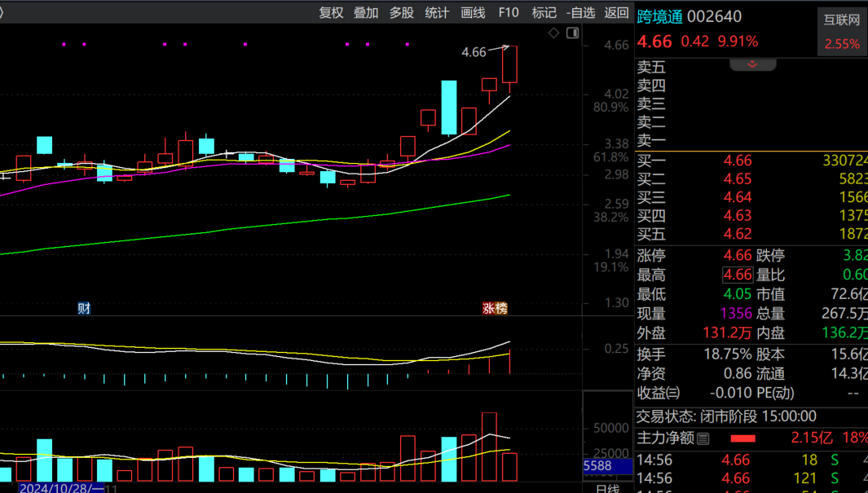Activate the 画线 drawing tool
Viewport: 868px width, 493px height.
pos(473,13)
